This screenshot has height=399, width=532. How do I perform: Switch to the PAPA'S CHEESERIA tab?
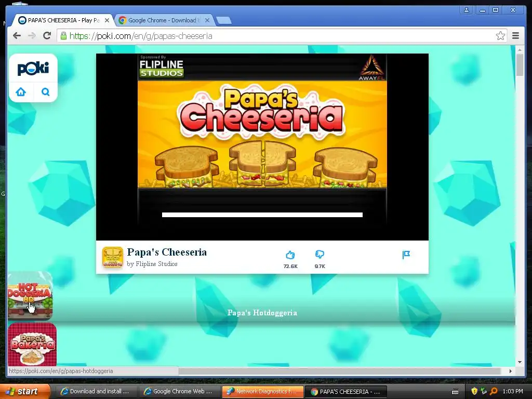(63, 20)
